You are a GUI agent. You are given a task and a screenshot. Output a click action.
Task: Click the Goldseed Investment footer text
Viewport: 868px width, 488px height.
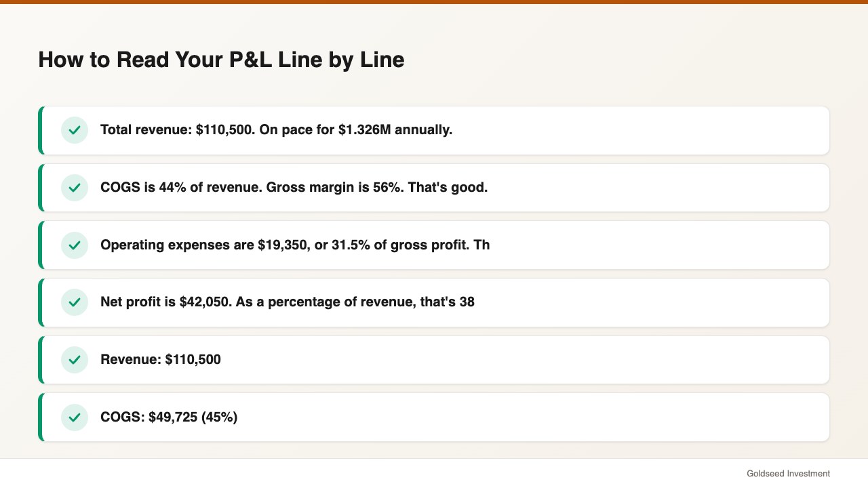(x=788, y=474)
